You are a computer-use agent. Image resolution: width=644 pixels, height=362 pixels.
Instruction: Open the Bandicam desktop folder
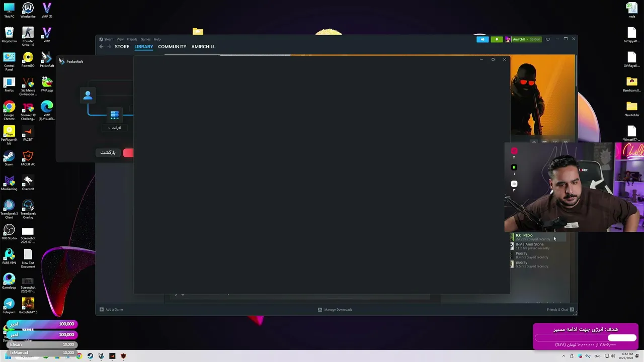coord(631,84)
